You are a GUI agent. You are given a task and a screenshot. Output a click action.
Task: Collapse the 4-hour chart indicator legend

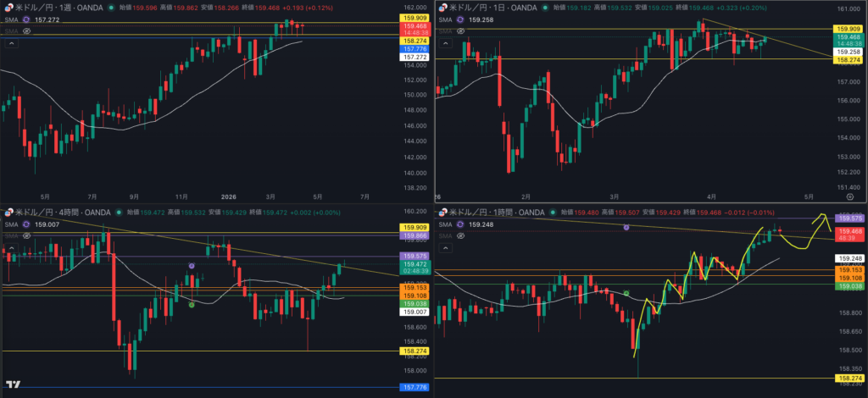10,246
